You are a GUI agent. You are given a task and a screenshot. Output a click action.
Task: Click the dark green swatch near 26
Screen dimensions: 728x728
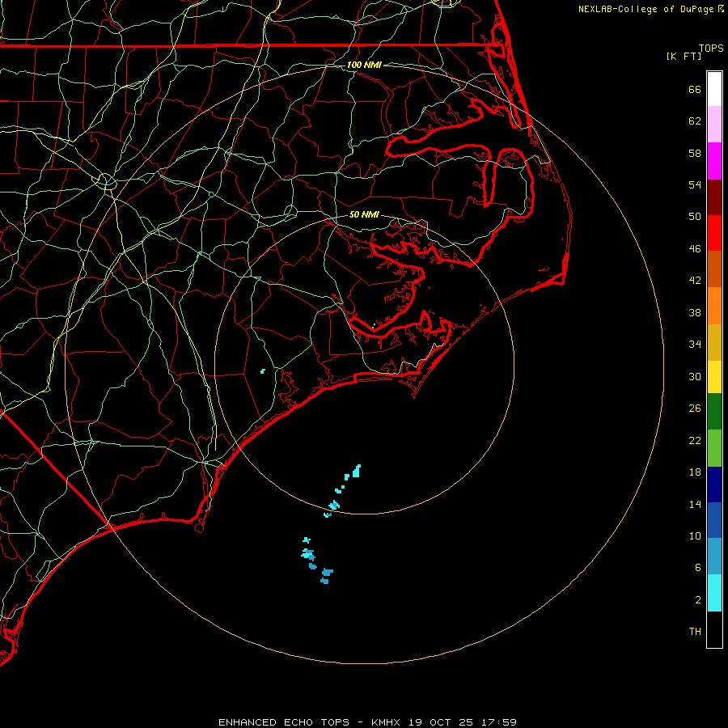click(x=714, y=412)
